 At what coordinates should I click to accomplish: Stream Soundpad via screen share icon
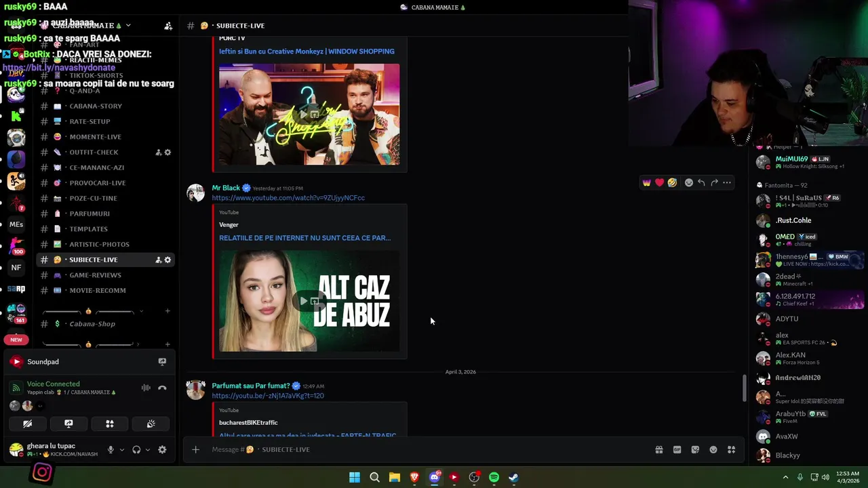coord(162,362)
